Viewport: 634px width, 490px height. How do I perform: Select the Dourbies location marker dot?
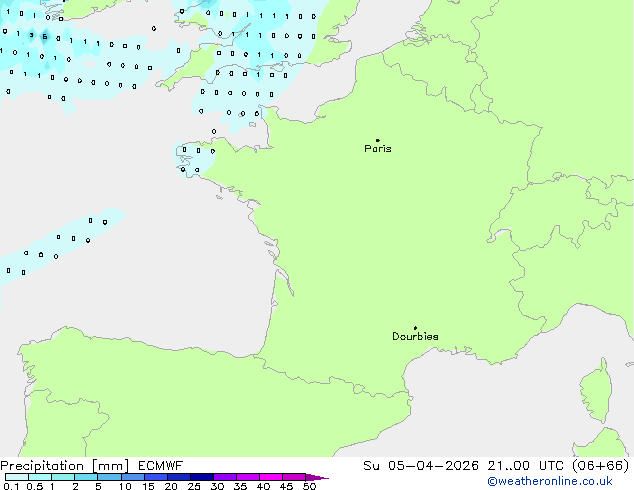pos(415,328)
